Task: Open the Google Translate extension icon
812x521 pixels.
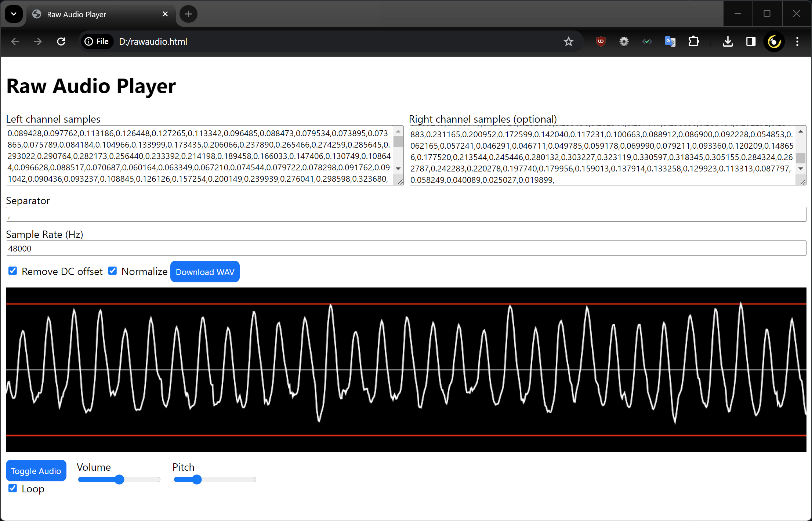Action: pyautogui.click(x=670, y=41)
